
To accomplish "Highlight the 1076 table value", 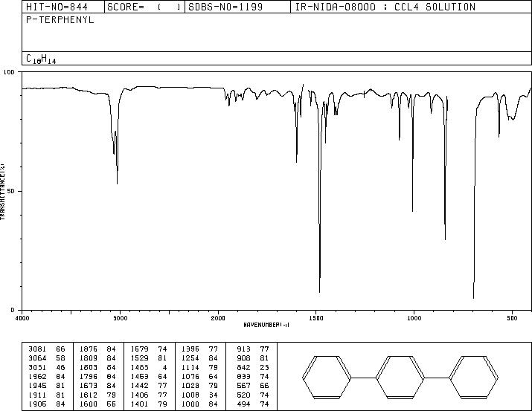I will 190,376.
